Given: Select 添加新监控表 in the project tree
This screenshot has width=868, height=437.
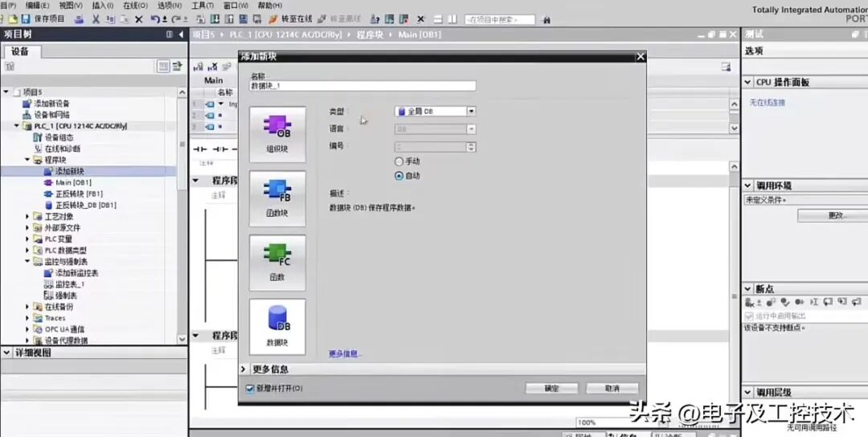Looking at the screenshot, I should (71, 272).
